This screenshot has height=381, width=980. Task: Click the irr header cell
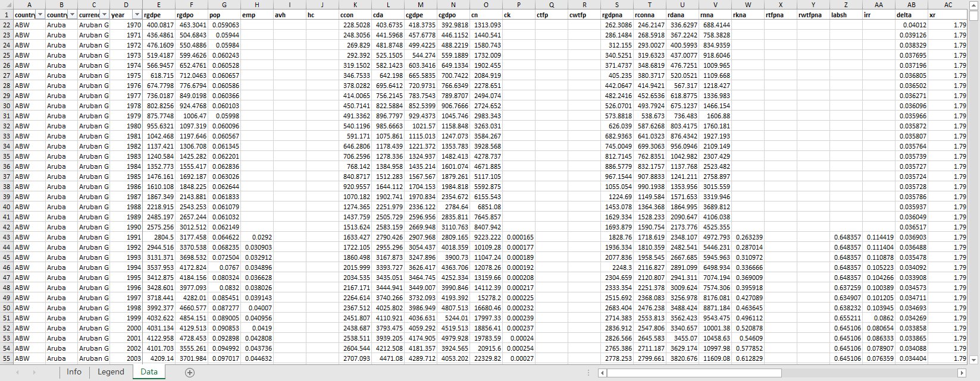tap(879, 15)
